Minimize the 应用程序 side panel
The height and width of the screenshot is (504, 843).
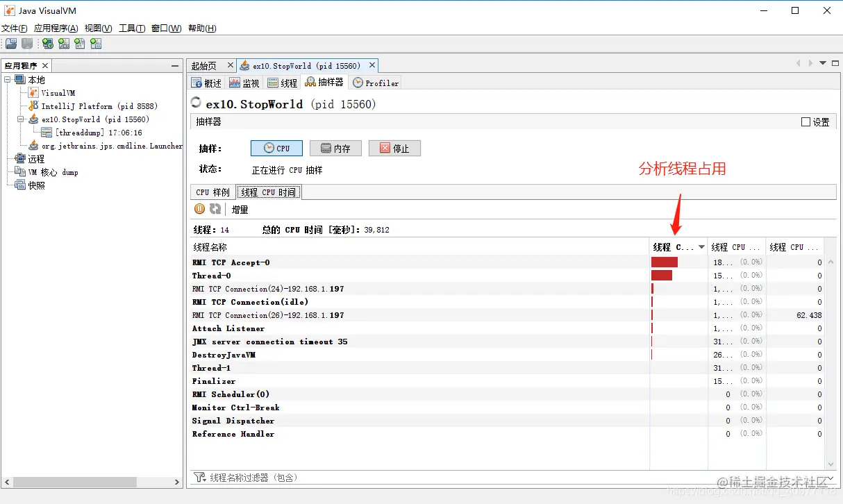pos(176,66)
